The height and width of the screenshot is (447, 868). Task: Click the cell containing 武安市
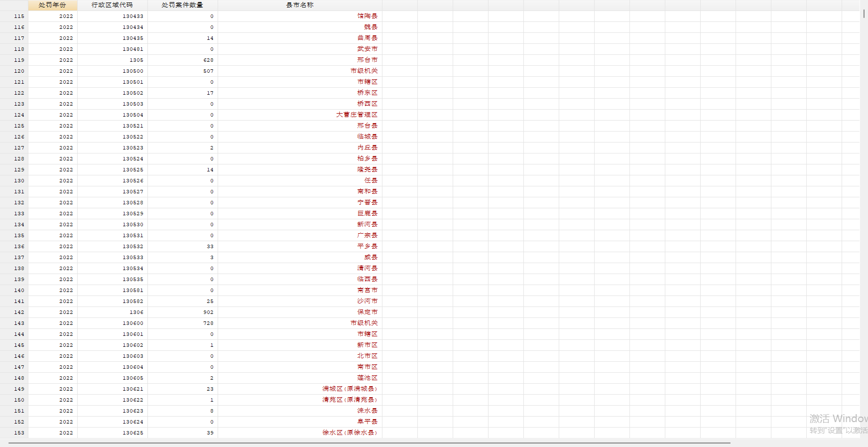tap(300, 49)
